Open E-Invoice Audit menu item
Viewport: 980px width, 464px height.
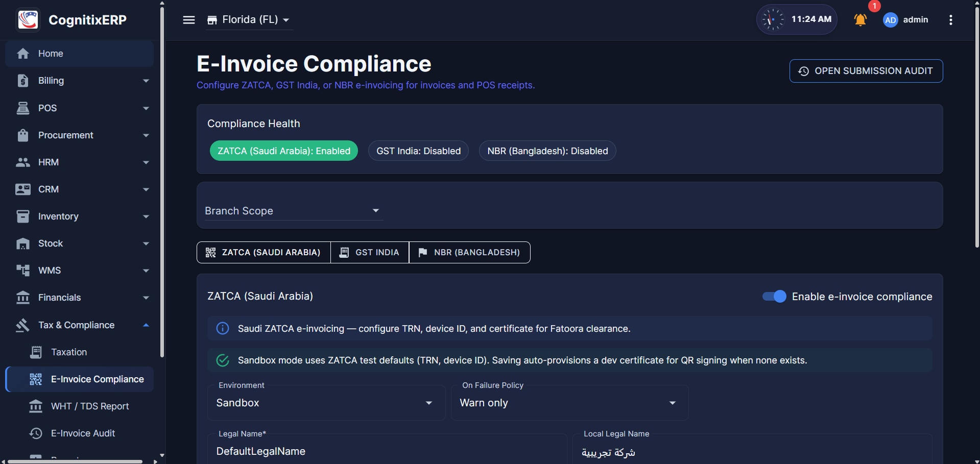pyautogui.click(x=79, y=433)
